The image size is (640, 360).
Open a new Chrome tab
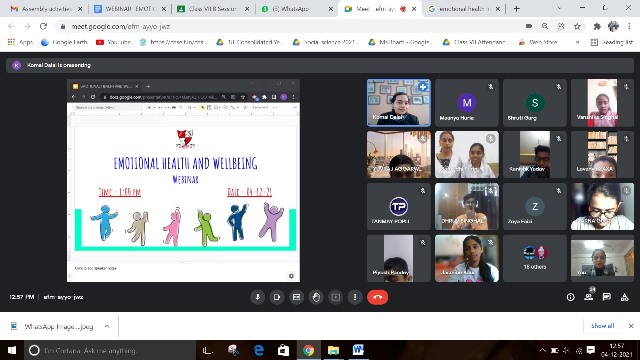(x=516, y=9)
